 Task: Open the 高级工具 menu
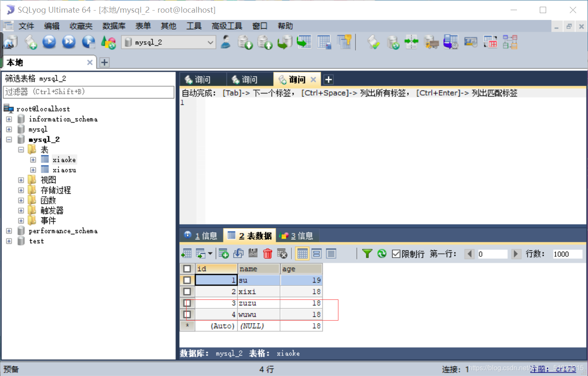coord(227,26)
